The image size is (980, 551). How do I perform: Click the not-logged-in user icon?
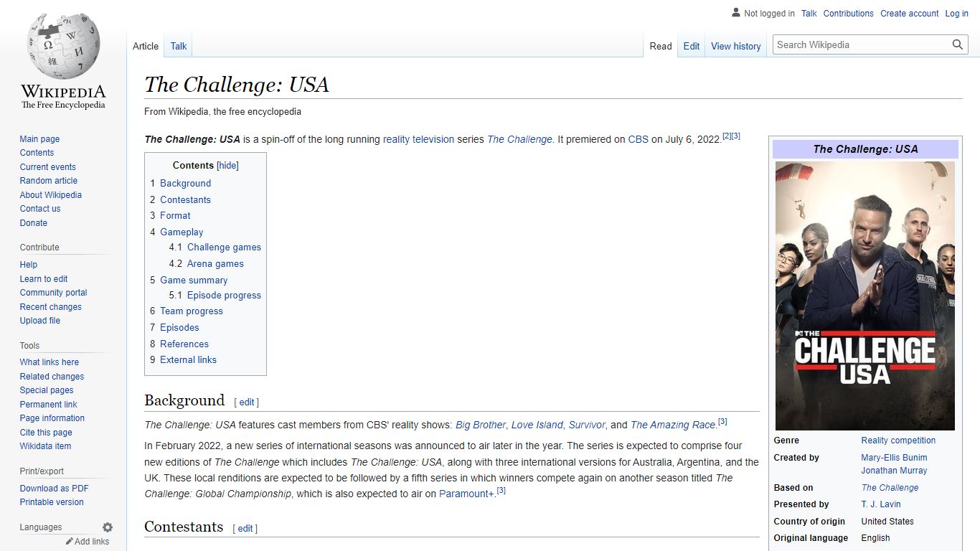point(735,13)
